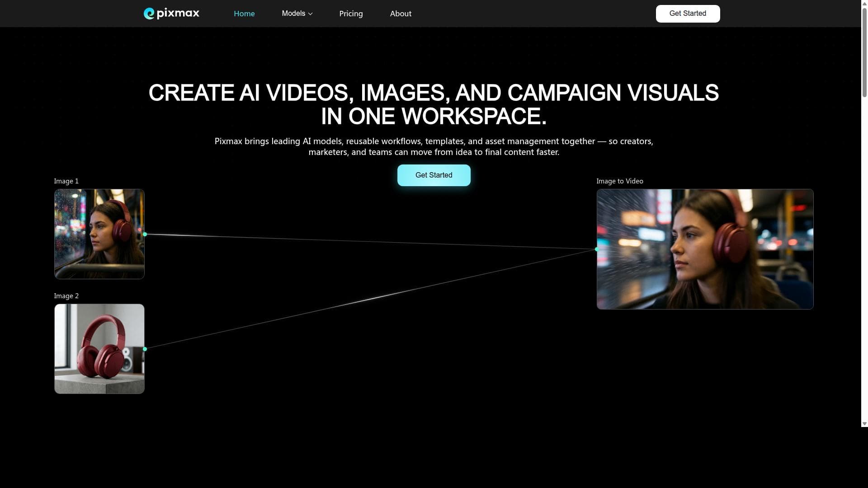Select the Image 1 woman thumbnail

tap(99, 234)
